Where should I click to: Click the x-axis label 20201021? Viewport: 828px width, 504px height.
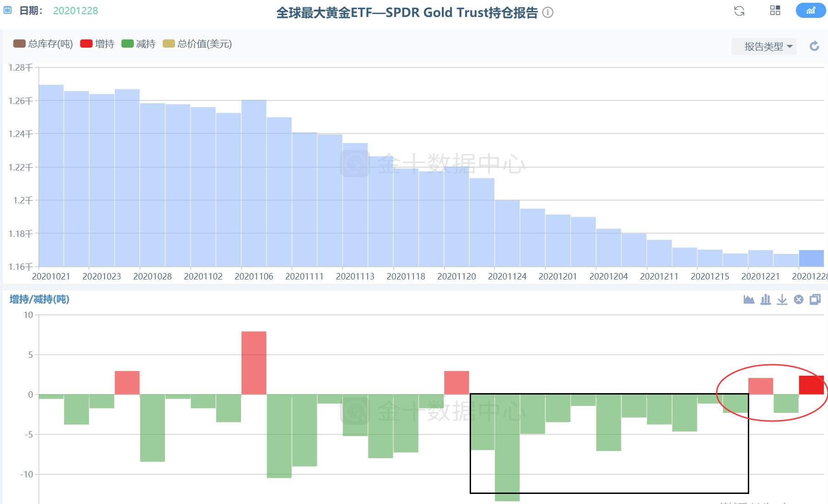click(x=51, y=276)
